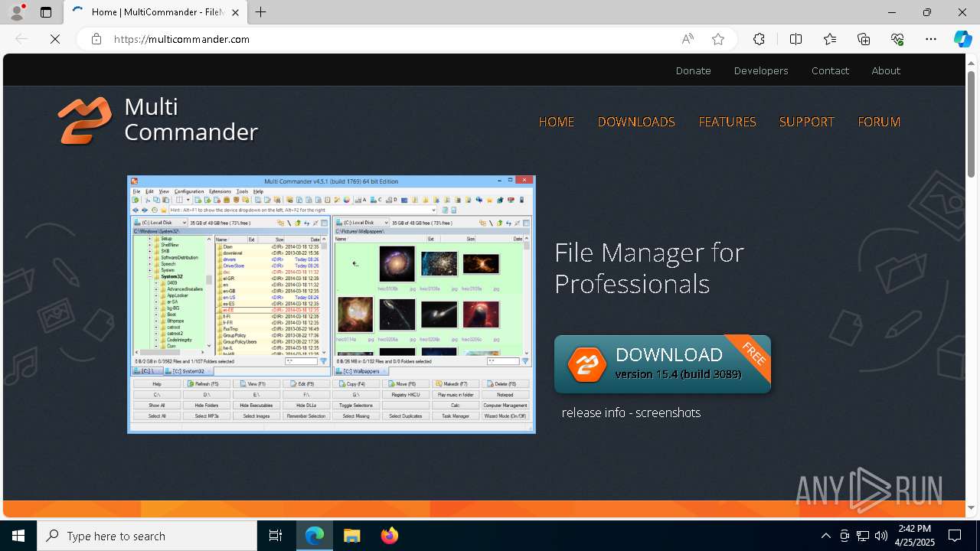Open the volume tray icon

(x=881, y=536)
